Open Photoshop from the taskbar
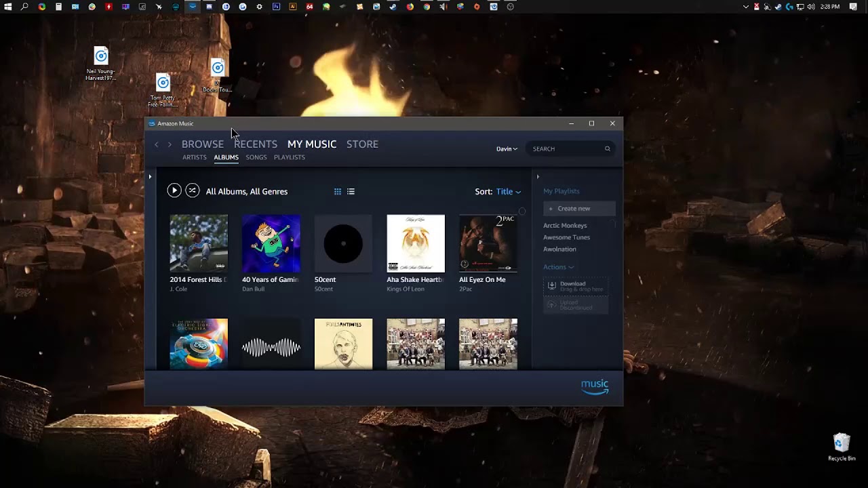This screenshot has width=868, height=488. 276,7
